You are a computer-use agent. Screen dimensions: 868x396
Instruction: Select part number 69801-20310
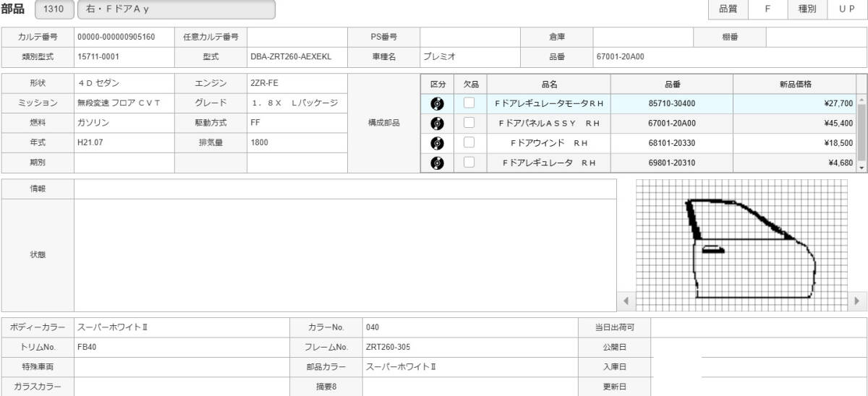[x=671, y=163]
